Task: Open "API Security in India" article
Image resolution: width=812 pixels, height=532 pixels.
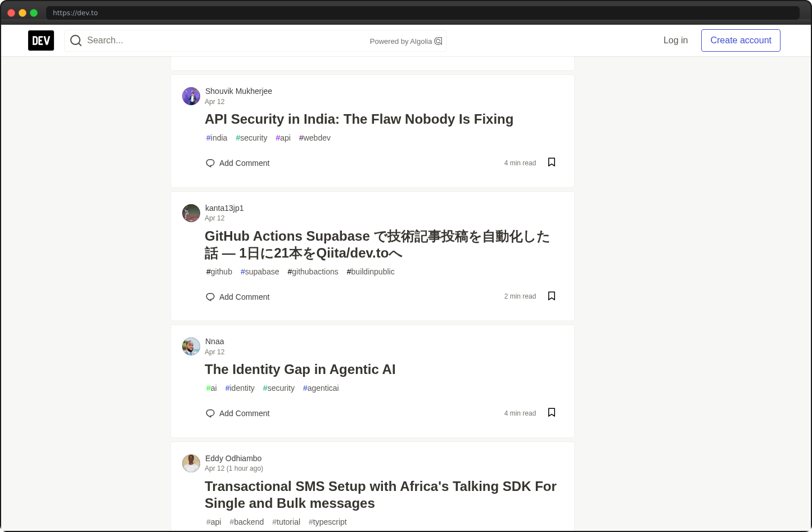Action: coord(359,119)
